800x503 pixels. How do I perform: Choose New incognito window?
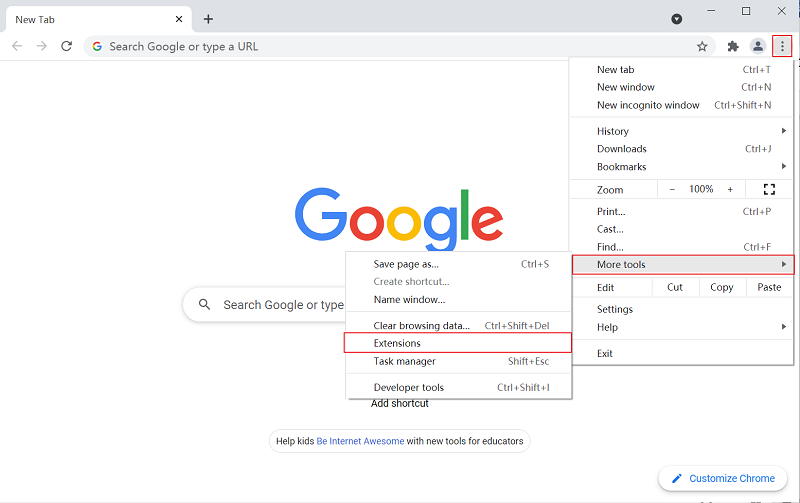coord(682,105)
